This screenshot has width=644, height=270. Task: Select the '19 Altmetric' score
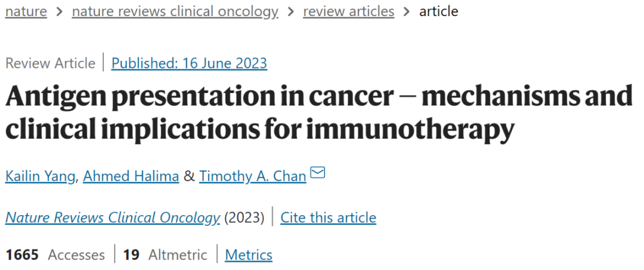coord(165,255)
